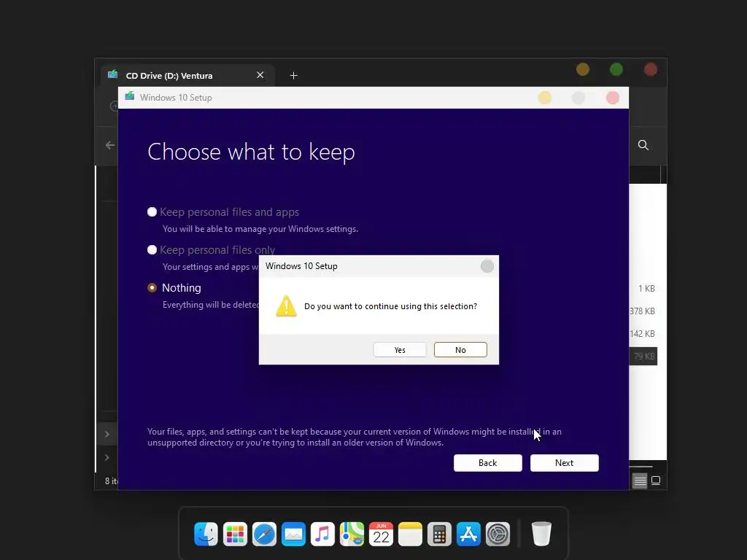Expand the lower sidebar tree chevron
The height and width of the screenshot is (560, 747).
tap(107, 457)
